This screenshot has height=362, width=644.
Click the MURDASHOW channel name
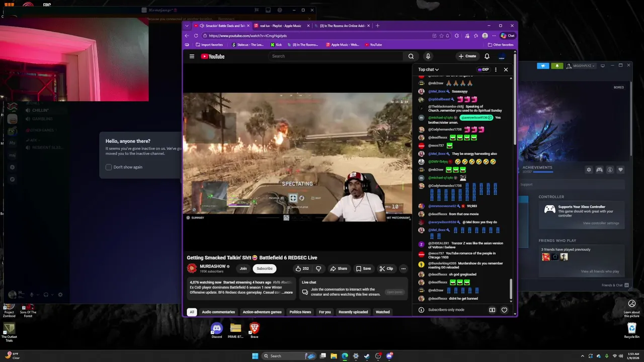click(213, 266)
